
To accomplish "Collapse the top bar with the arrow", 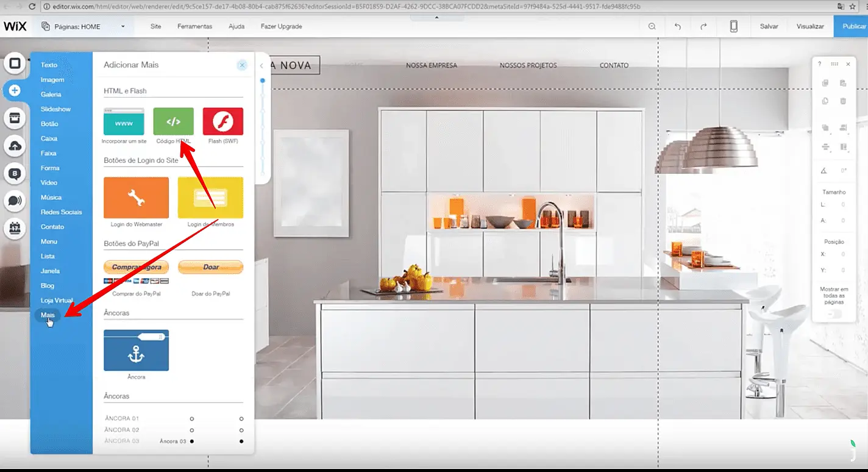I will [436, 18].
